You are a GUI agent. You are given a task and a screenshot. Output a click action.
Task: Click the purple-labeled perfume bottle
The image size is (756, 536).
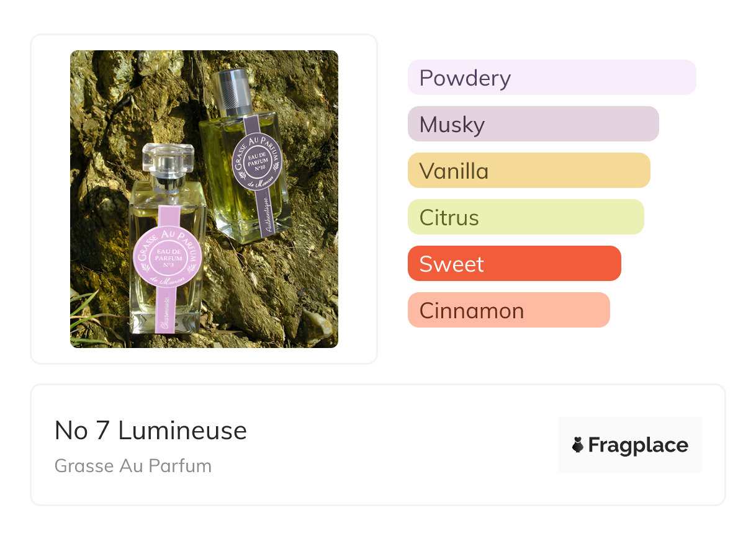coord(245,155)
